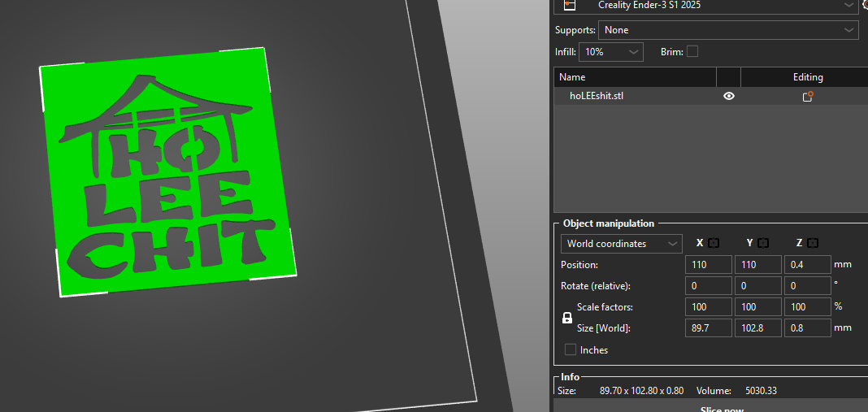
Task: Click the Scale factors Y field
Action: click(x=757, y=307)
